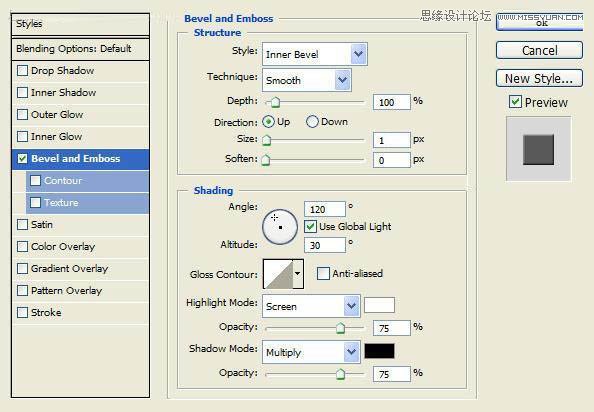Open the Technique dropdown showing Smooth
Viewport: 594px width, 412px height.
[x=306, y=80]
